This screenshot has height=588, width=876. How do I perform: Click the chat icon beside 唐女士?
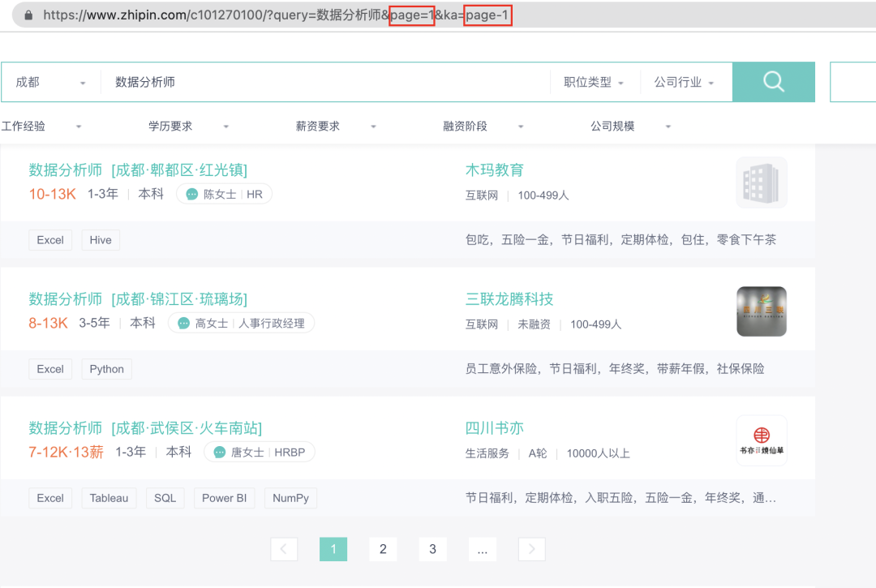220,452
